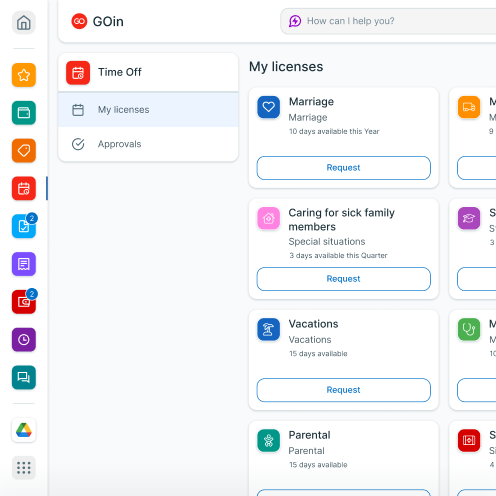Click the 'My licenses' page heading

tap(286, 67)
